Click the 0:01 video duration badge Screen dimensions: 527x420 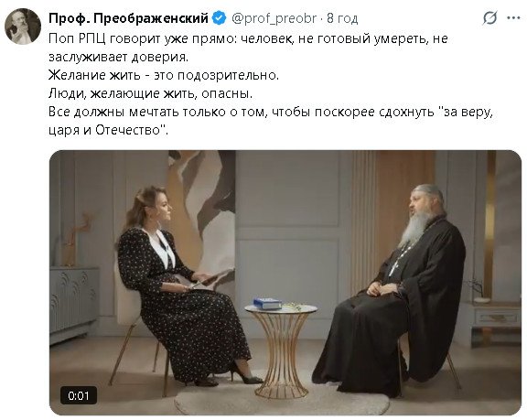[x=79, y=395]
